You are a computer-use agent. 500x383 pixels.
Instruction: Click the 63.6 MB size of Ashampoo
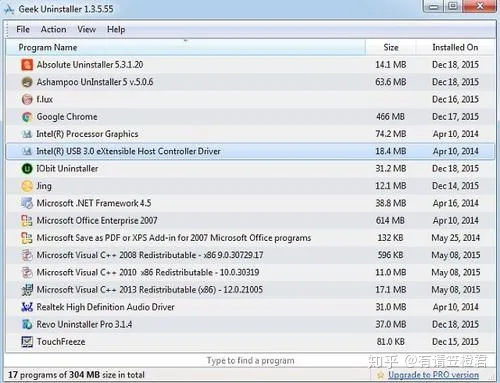click(x=391, y=82)
